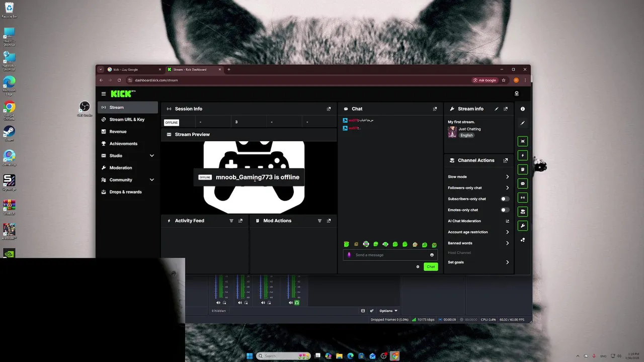This screenshot has width=644, height=362.
Task: Open the Moderation page
Action: (x=128, y=168)
